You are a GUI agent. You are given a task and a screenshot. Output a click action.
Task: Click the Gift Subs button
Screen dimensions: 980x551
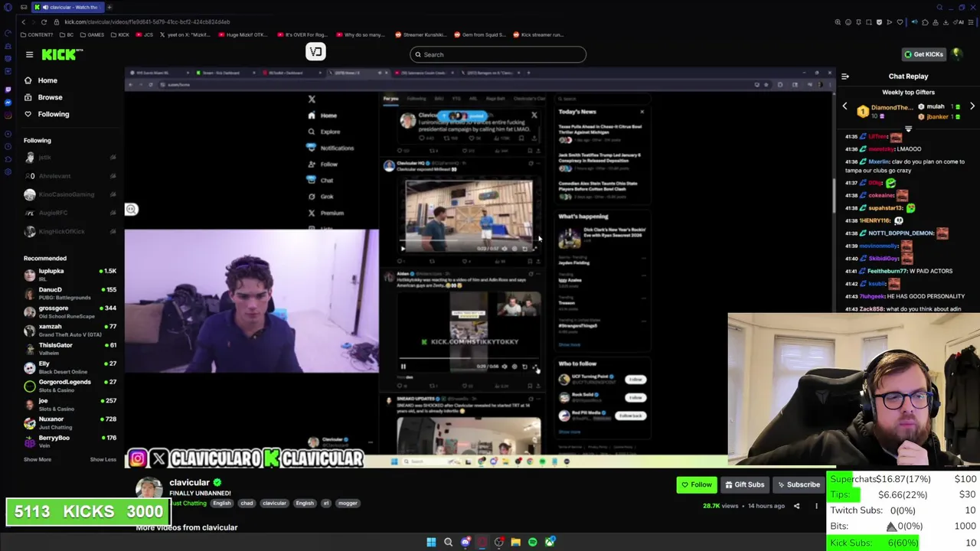[x=744, y=484]
